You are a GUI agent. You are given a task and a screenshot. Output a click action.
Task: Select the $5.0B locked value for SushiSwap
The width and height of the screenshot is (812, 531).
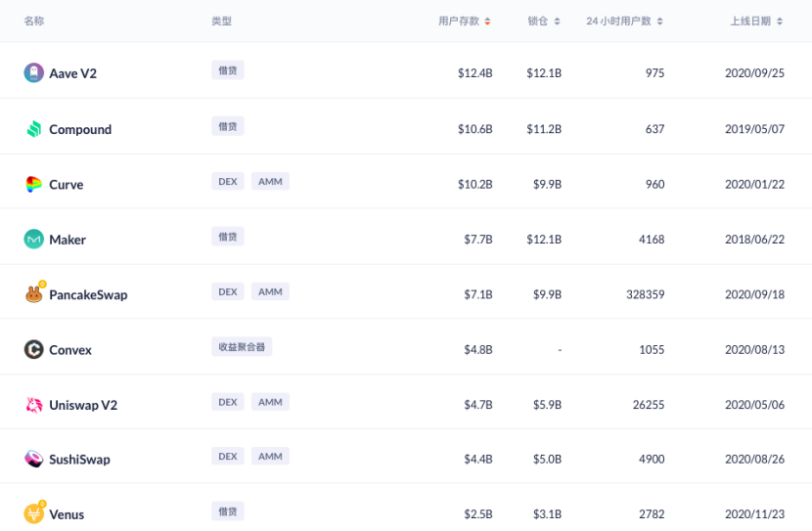coord(548,459)
